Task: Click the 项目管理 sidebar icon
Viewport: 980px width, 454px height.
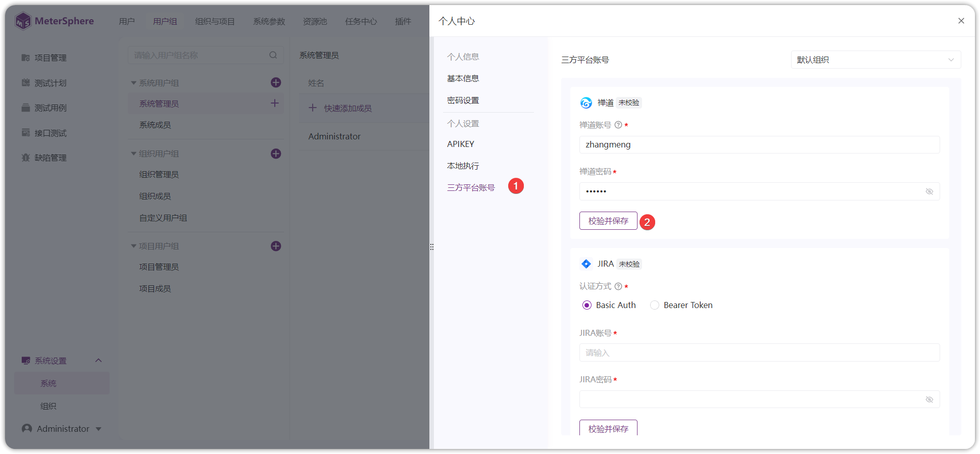Action: (26, 58)
